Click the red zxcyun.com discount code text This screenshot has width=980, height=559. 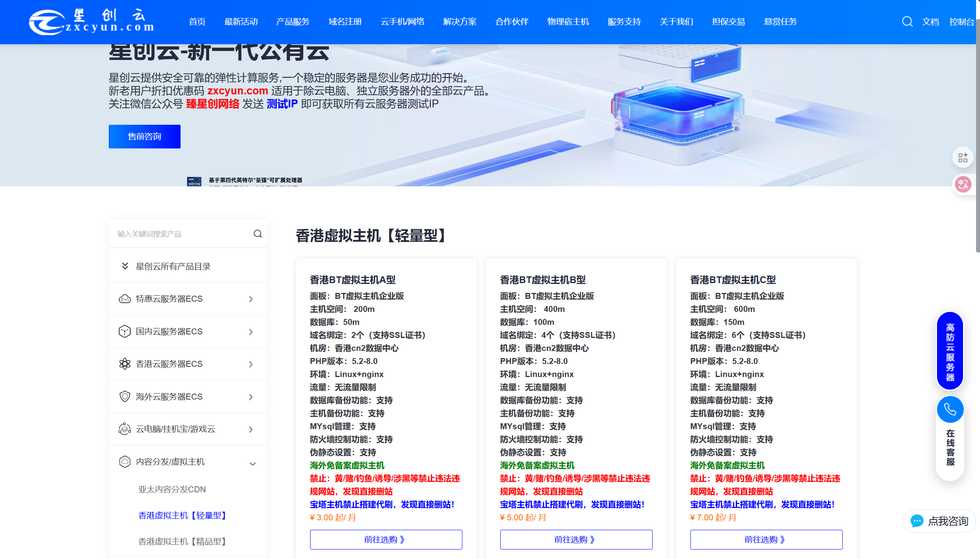pyautogui.click(x=238, y=91)
